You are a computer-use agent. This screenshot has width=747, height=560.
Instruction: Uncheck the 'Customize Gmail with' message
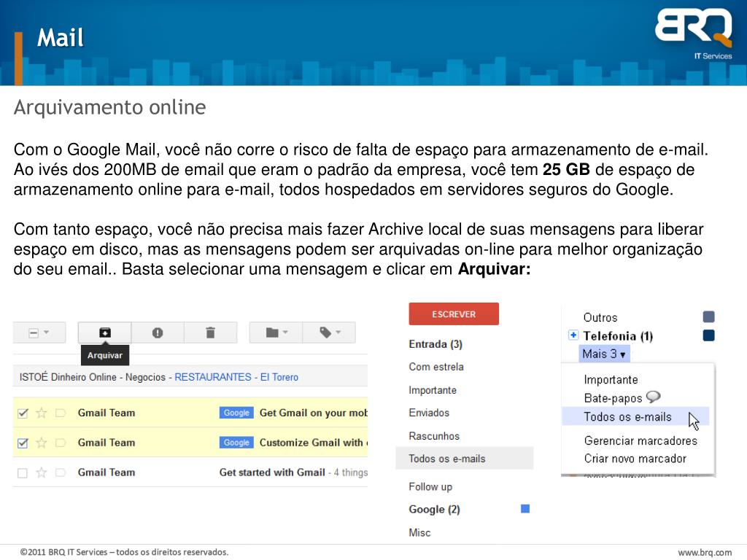click(23, 443)
